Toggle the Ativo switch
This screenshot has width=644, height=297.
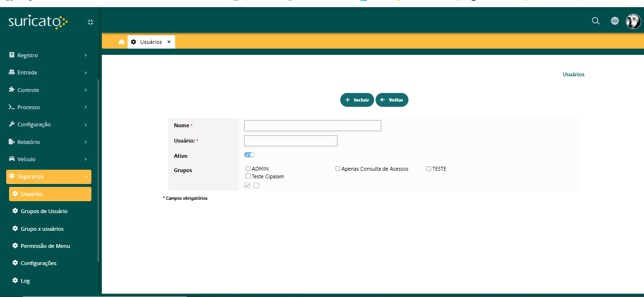click(249, 154)
